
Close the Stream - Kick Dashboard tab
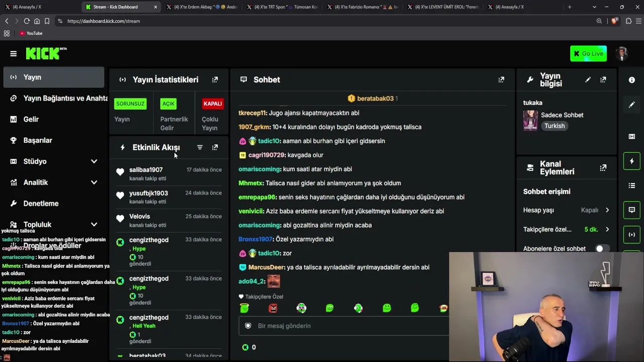pos(155,7)
